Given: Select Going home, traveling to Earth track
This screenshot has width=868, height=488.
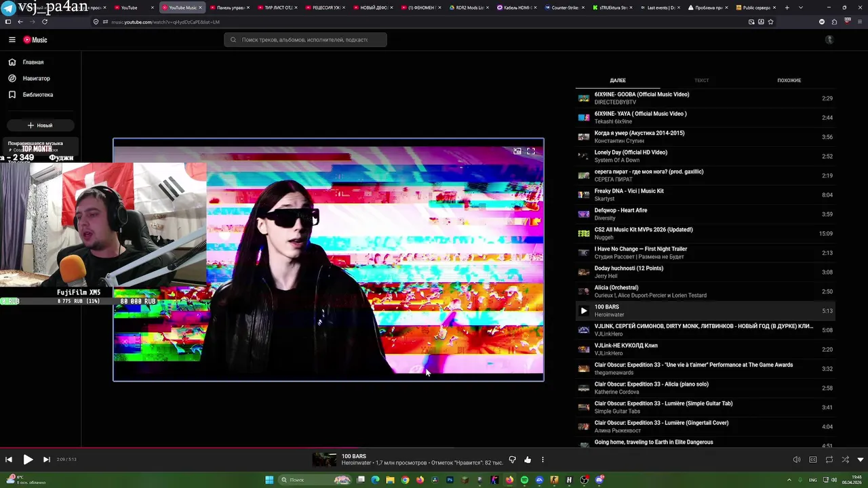Looking at the screenshot, I should (705, 443).
